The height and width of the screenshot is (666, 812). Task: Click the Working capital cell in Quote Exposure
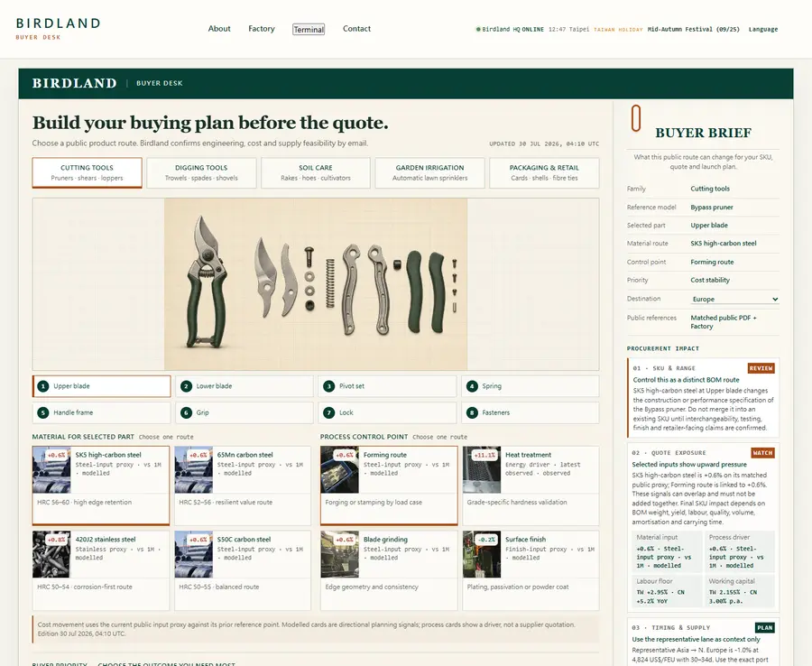tap(740, 591)
